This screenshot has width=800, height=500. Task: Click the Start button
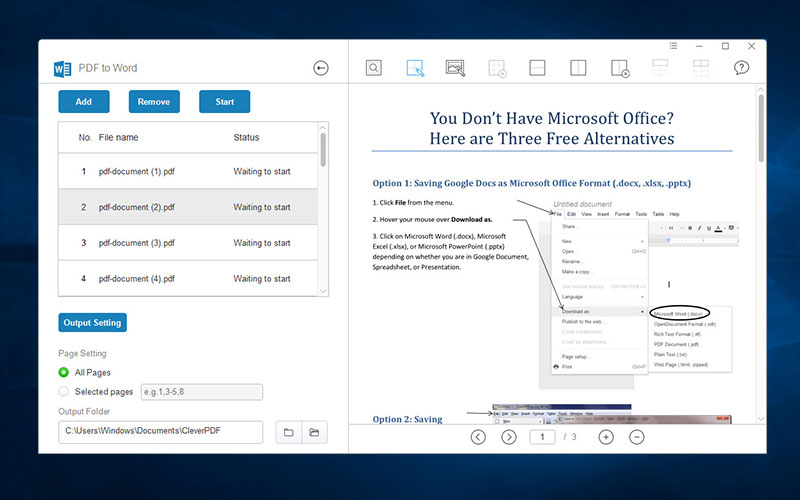224,102
